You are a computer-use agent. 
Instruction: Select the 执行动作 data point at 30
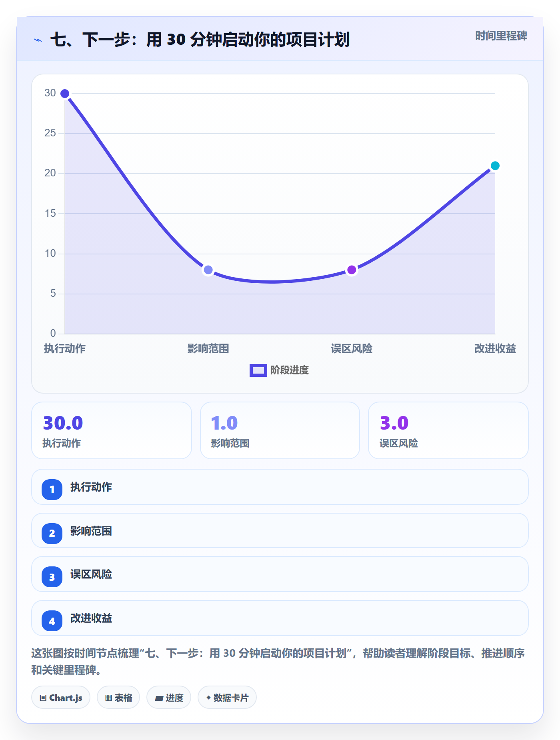(x=65, y=94)
